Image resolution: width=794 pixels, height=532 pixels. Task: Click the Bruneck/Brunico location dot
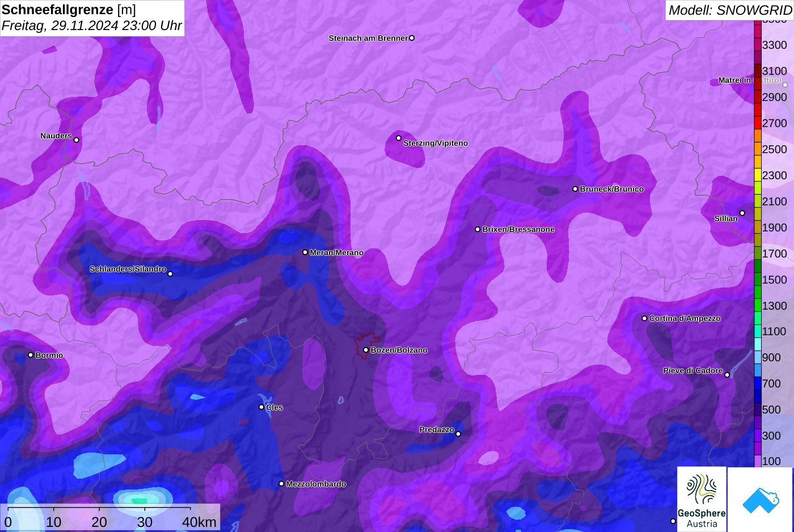(x=575, y=189)
